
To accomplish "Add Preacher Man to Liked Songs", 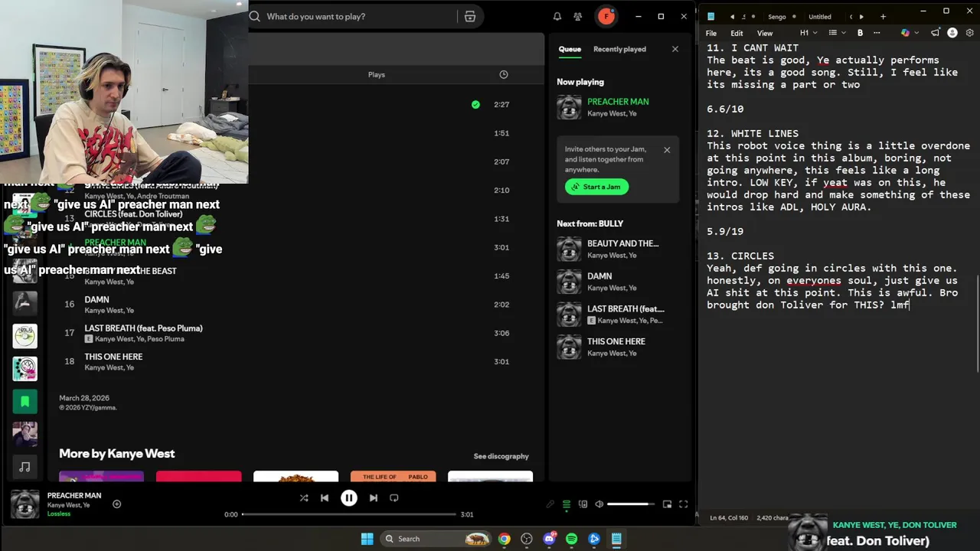I will (116, 504).
